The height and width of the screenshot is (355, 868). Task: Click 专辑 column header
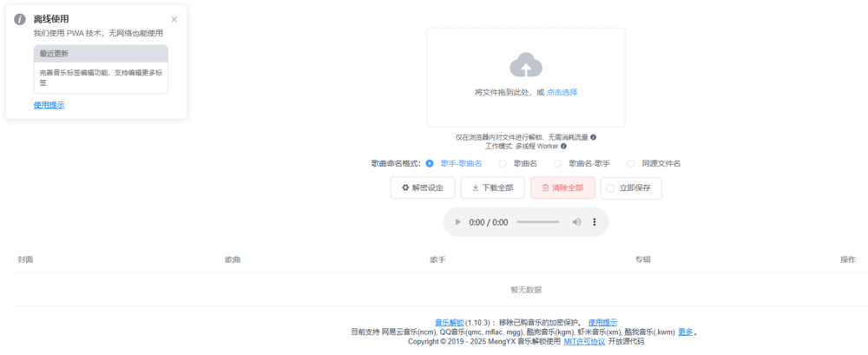[x=643, y=260]
